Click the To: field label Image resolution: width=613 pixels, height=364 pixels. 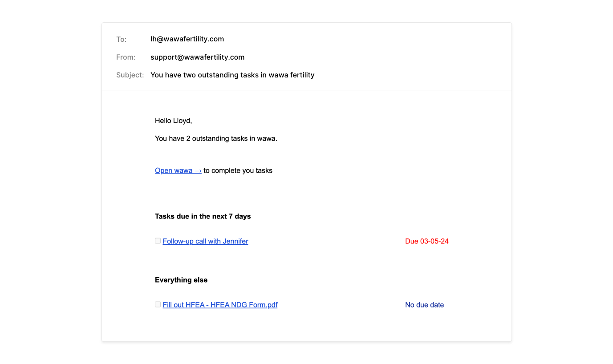(121, 40)
